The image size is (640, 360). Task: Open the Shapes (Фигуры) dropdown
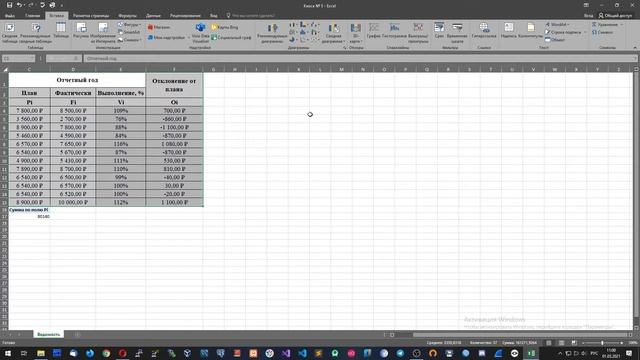click(130, 24)
